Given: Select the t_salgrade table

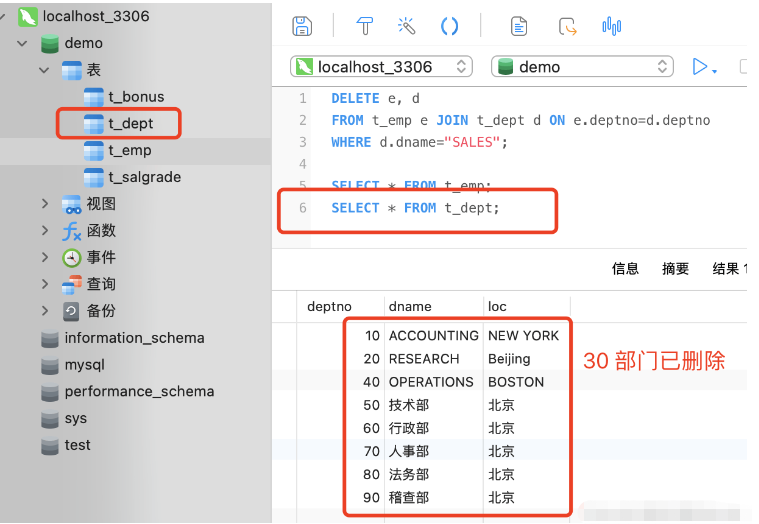Looking at the screenshot, I should (x=144, y=177).
